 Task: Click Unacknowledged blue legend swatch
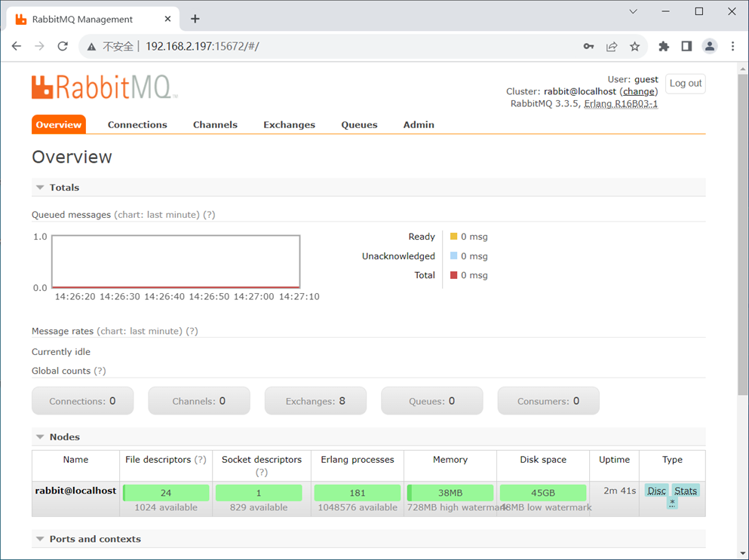(x=454, y=256)
